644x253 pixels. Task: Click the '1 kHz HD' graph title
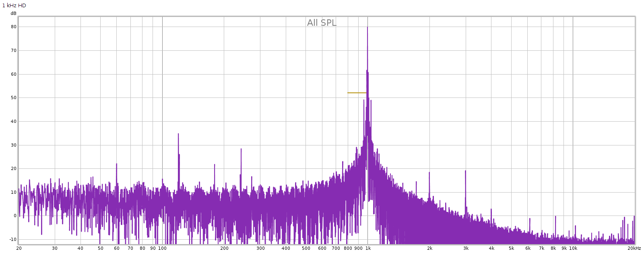click(x=14, y=6)
